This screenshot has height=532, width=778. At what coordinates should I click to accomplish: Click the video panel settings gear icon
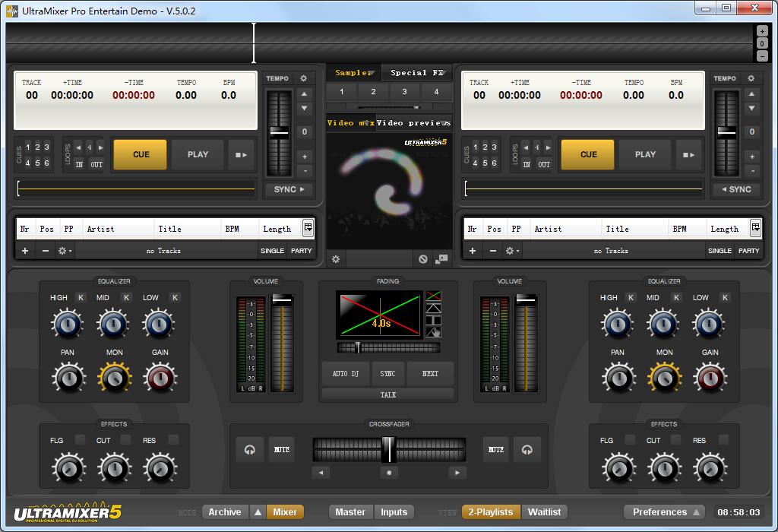[336, 259]
